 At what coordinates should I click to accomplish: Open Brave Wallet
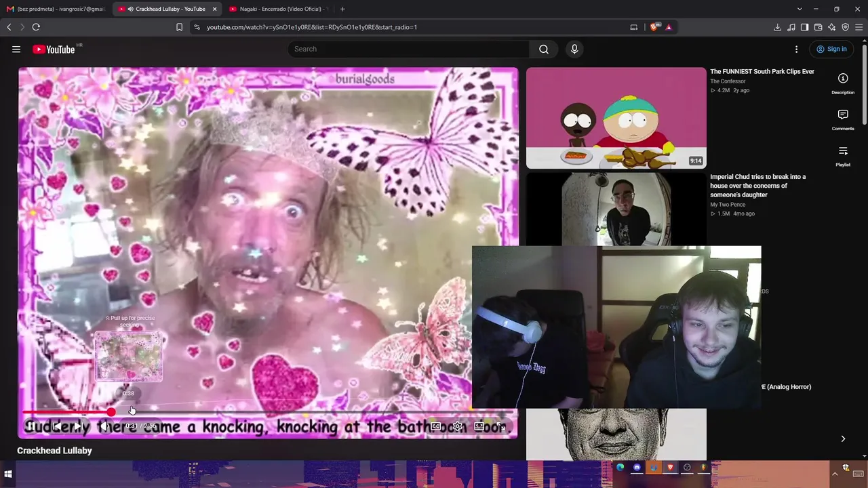pos(818,27)
